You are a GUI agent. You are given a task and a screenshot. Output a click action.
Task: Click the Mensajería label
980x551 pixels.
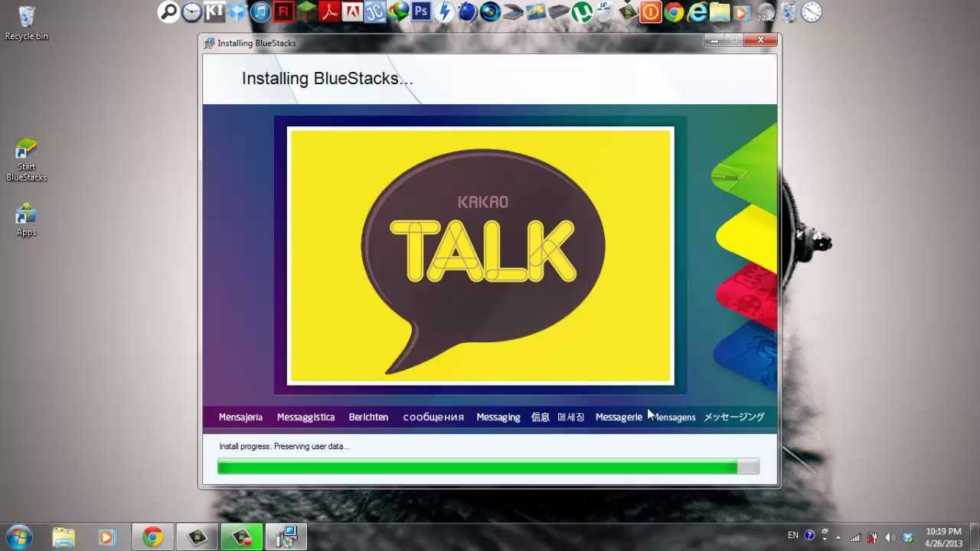(240, 417)
